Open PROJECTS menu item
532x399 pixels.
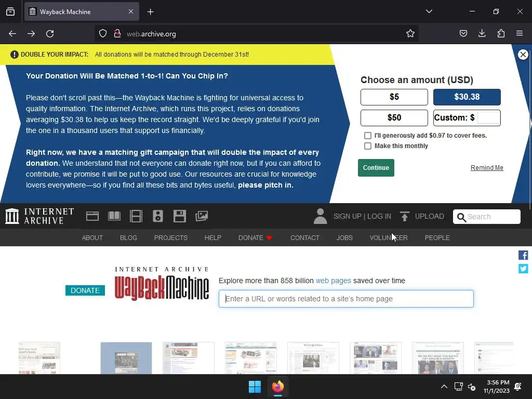pyautogui.click(x=170, y=238)
